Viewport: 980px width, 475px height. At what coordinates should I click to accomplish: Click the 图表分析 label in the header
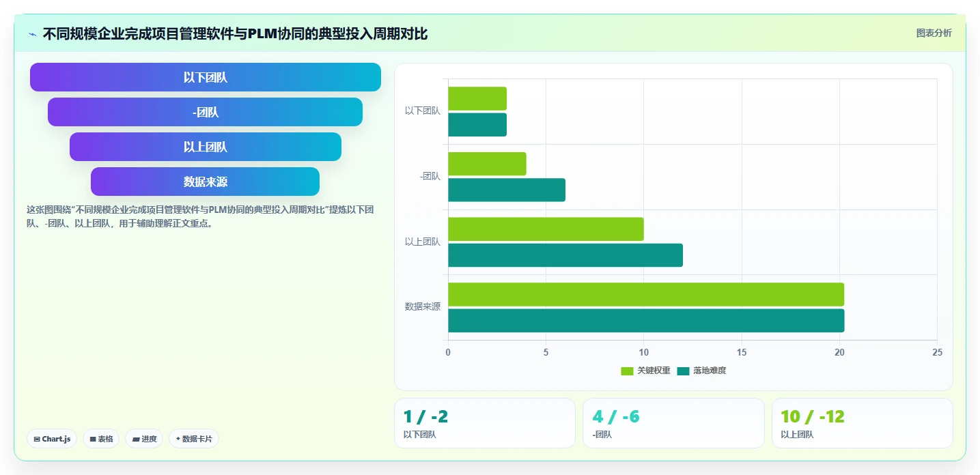click(x=934, y=33)
